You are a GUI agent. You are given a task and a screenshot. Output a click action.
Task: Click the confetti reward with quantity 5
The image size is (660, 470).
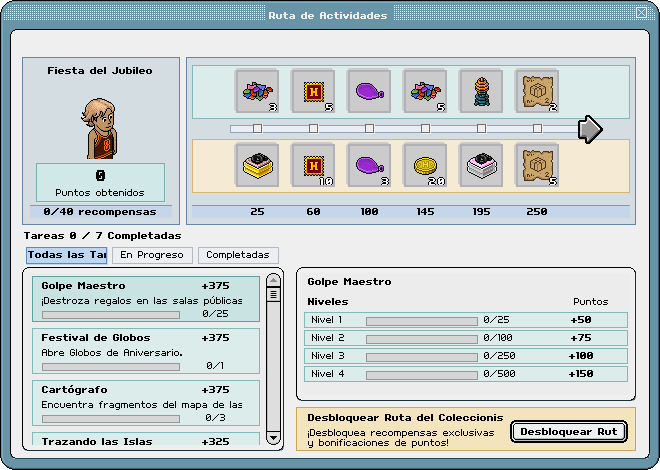coord(425,91)
